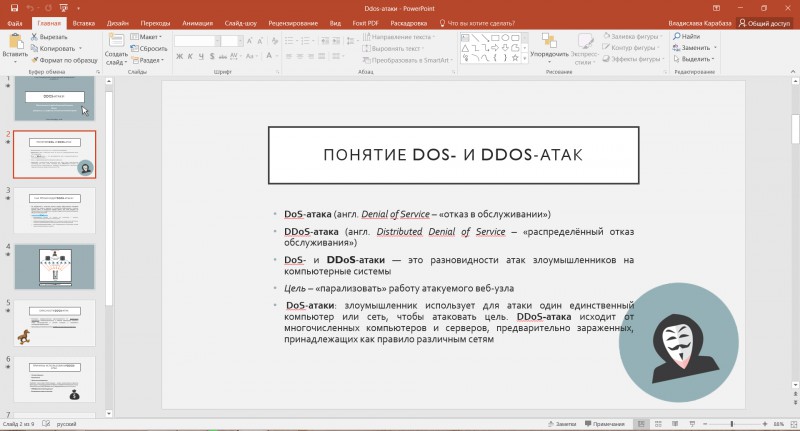Toggle Заметки notes pane

pos(562,424)
